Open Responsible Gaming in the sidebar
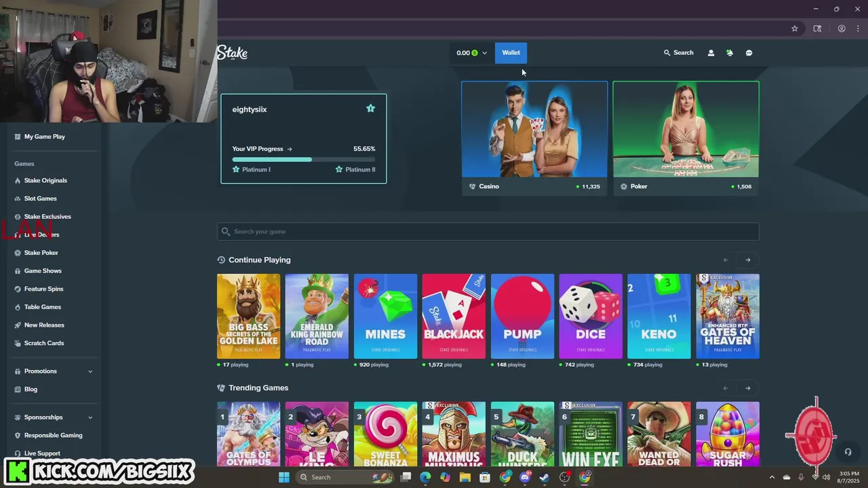 pos(53,436)
